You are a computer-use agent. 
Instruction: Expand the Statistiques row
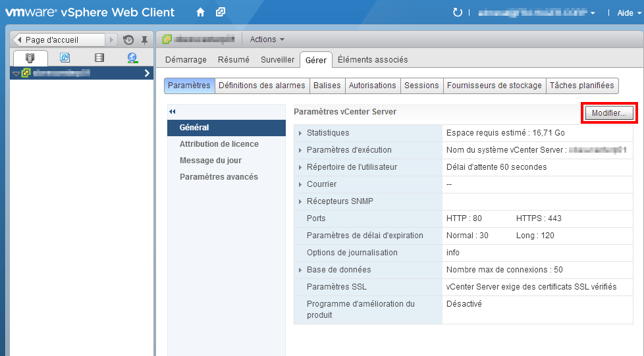[300, 133]
